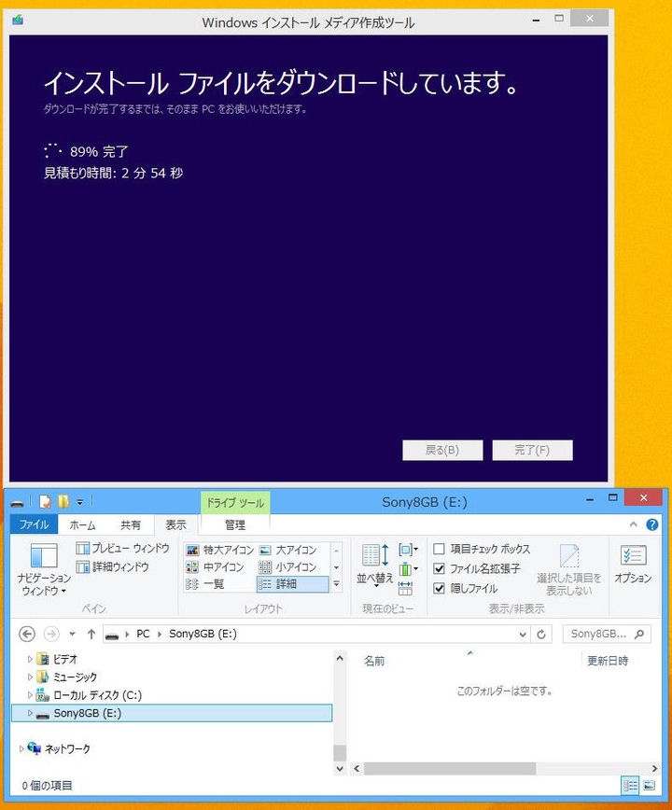This screenshot has height=810, width=672.
Task: Click PC in the address breadcrumb
Action: [x=143, y=634]
